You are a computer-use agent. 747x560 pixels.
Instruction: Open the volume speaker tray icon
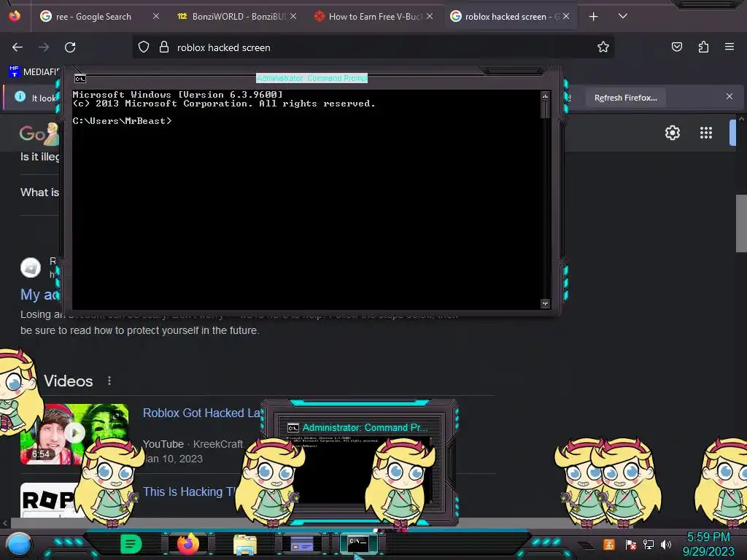tap(666, 544)
